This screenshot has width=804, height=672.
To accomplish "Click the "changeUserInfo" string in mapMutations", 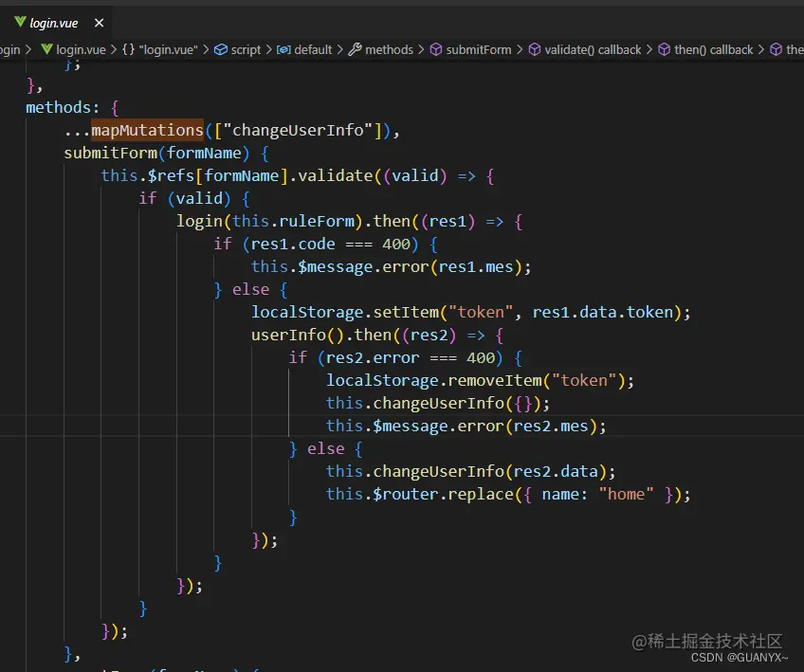I will [x=297, y=130].
